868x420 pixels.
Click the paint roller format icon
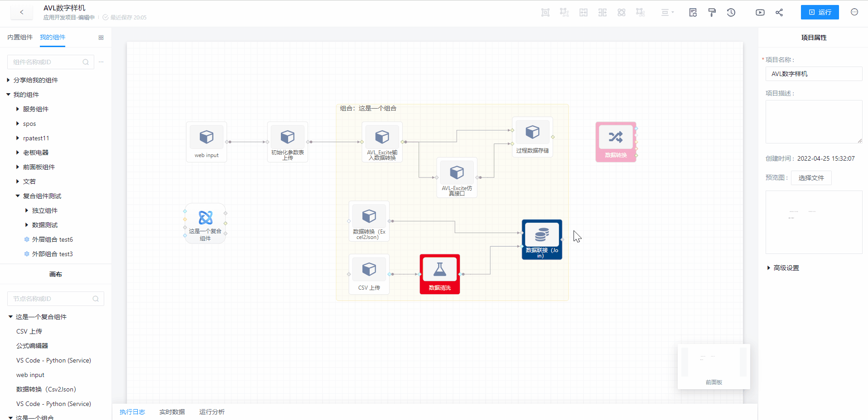(712, 13)
